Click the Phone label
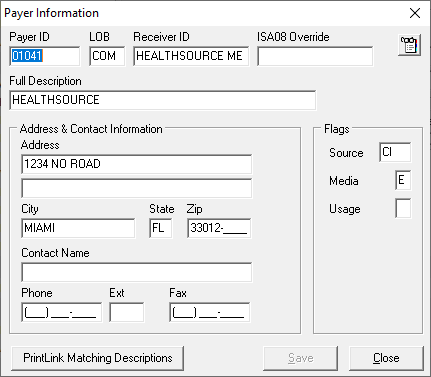Screen dimensions: 431x377 point(37,293)
